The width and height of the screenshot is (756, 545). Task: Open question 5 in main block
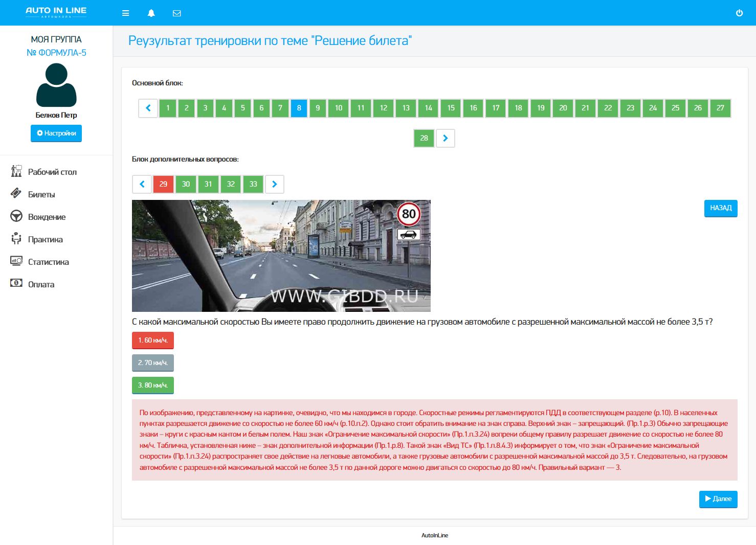243,108
